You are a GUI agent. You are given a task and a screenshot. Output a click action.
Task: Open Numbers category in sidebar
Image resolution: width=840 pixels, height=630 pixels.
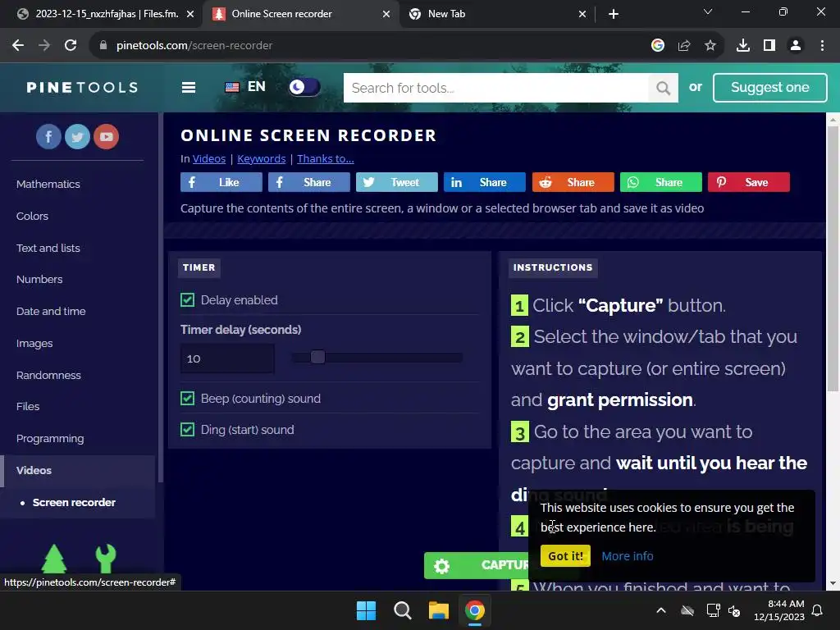coord(39,280)
